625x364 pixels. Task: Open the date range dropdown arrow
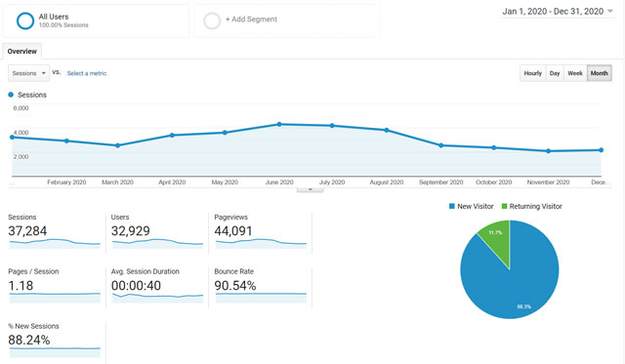tap(609, 12)
